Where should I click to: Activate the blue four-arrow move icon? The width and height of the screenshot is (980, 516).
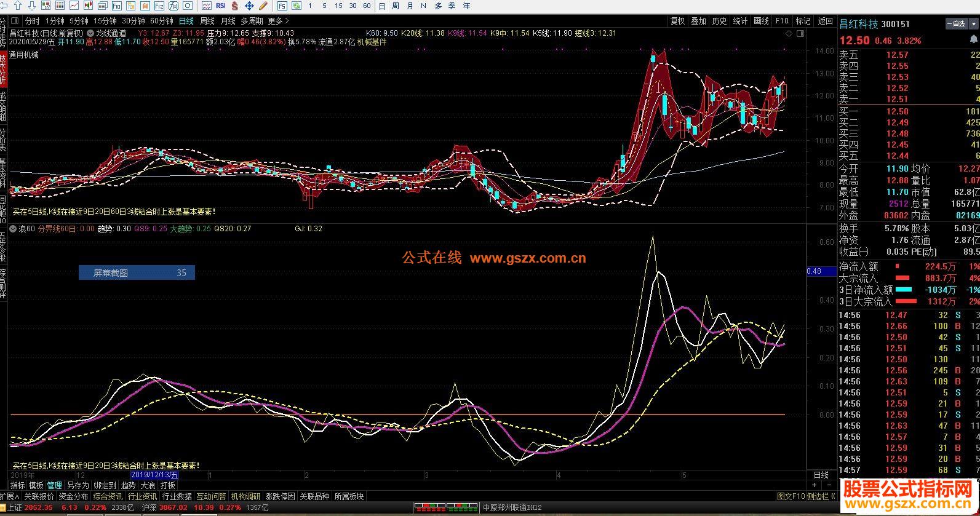coord(249,6)
